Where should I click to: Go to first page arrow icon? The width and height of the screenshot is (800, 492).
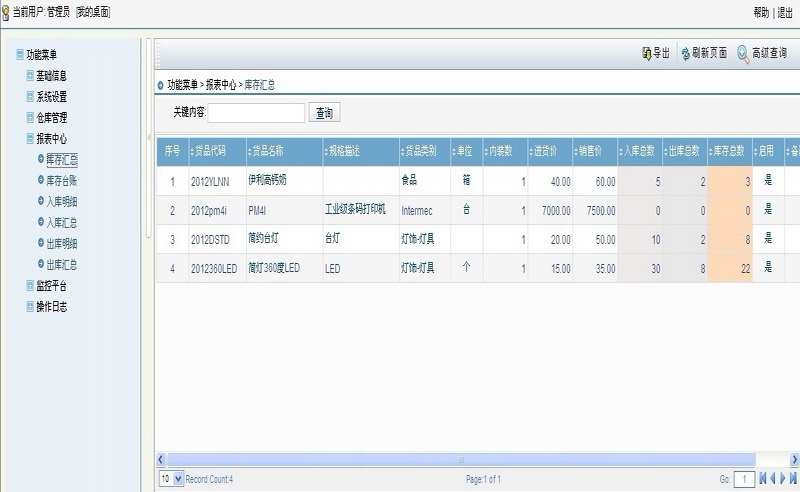click(762, 480)
